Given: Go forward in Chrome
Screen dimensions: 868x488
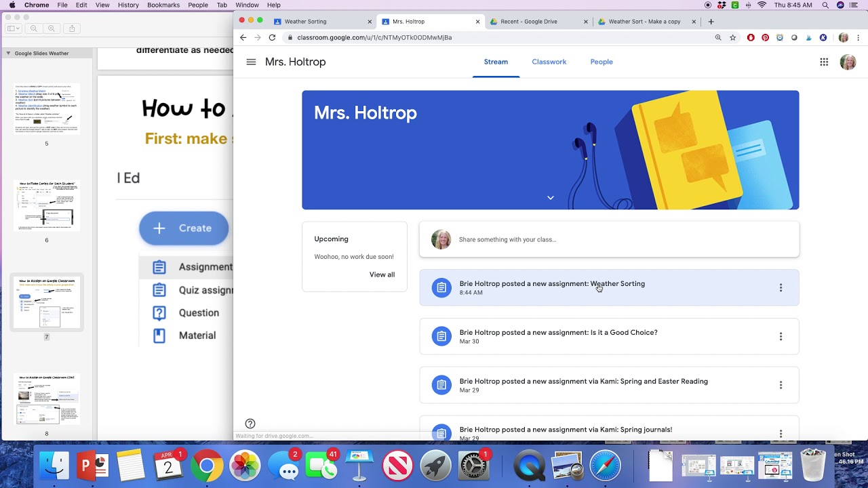Looking at the screenshot, I should pos(257,37).
